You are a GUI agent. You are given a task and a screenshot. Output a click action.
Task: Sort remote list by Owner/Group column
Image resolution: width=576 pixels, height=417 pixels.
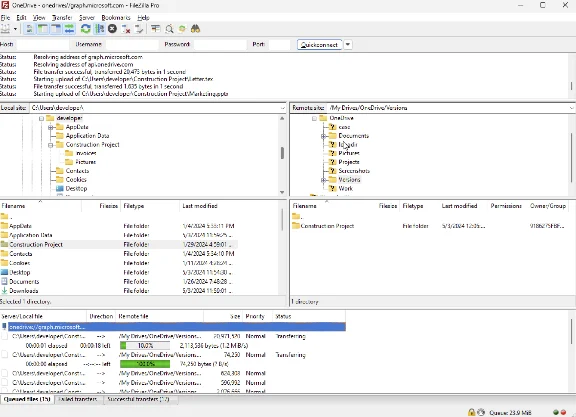click(548, 206)
